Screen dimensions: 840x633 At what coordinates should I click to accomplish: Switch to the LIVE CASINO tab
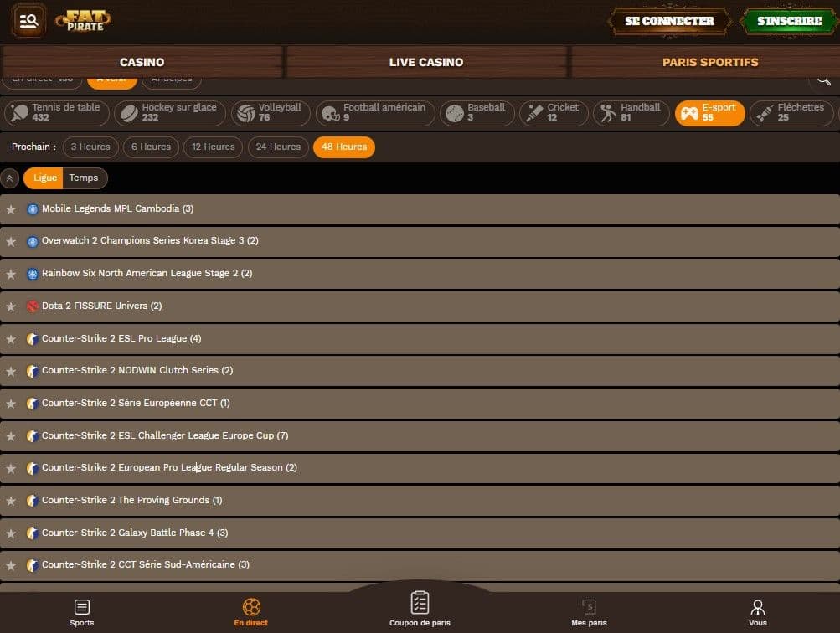(x=425, y=62)
